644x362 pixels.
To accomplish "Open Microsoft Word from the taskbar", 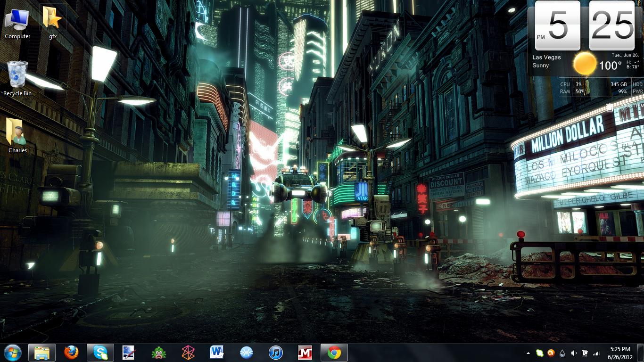I will [x=217, y=352].
